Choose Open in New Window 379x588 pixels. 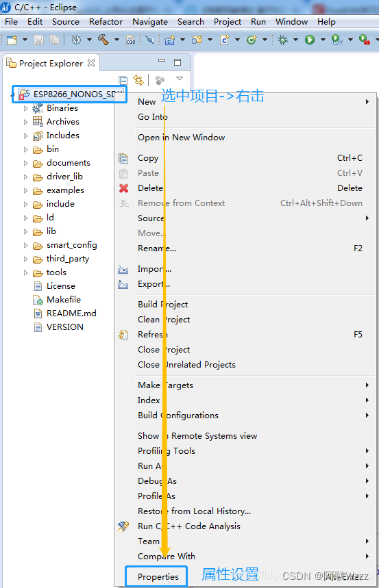(x=245, y=138)
